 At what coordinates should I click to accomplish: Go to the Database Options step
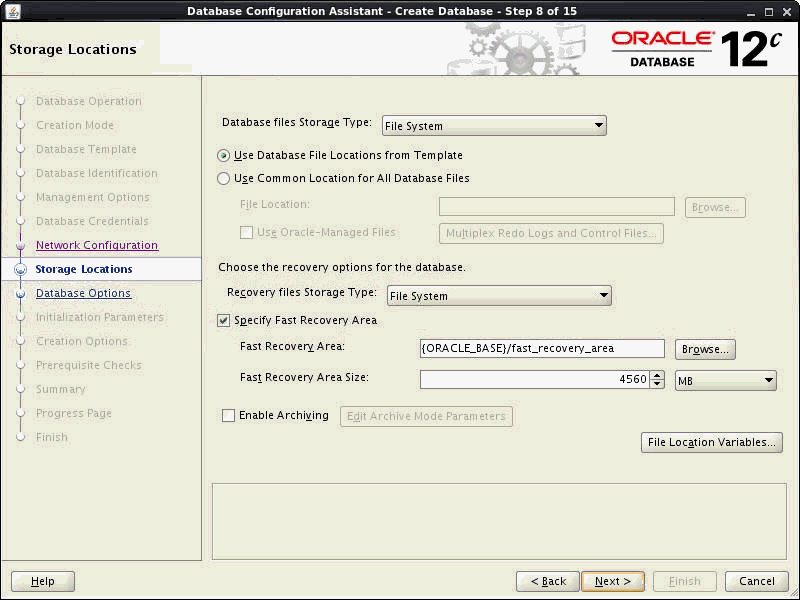coord(84,293)
